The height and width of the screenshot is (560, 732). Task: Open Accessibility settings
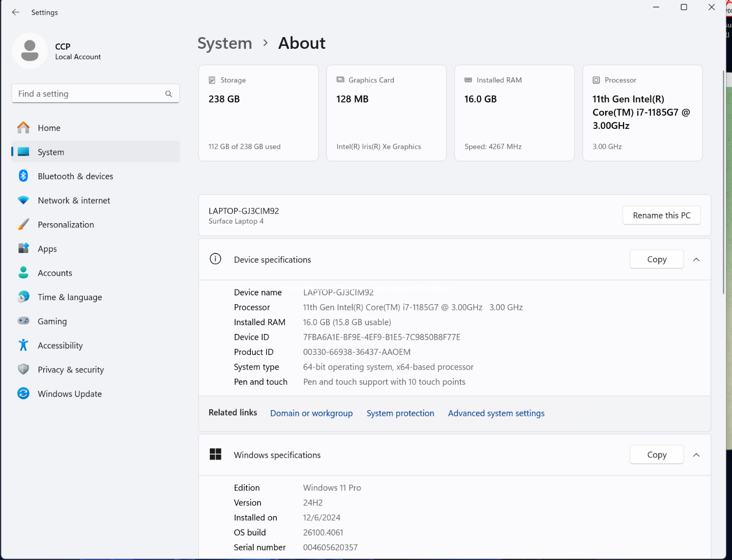(x=96, y=345)
